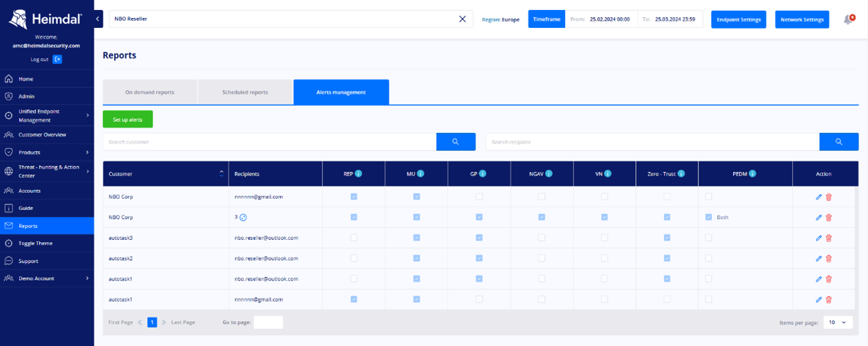Edit the autotask3 alert row

819,238
